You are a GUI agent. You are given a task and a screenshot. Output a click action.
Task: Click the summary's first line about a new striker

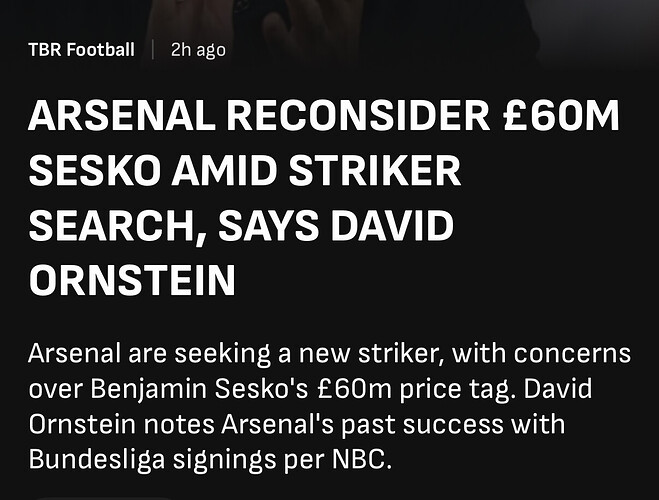[x=330, y=354]
